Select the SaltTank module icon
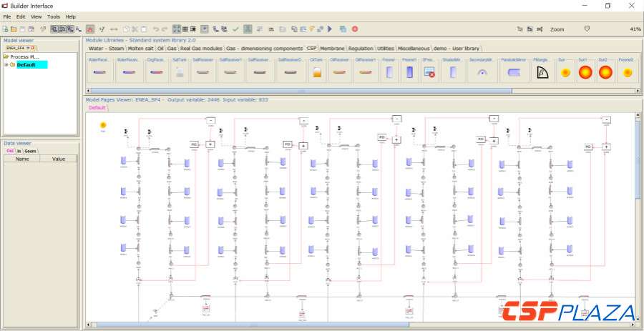Image resolution: width=644 pixels, height=331 pixels. coord(180,72)
